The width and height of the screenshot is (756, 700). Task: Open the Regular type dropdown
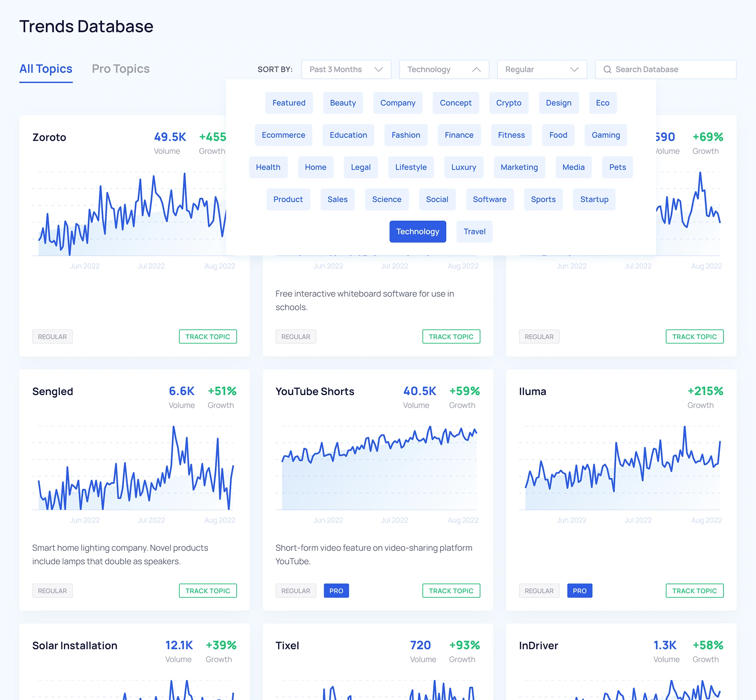(x=542, y=69)
